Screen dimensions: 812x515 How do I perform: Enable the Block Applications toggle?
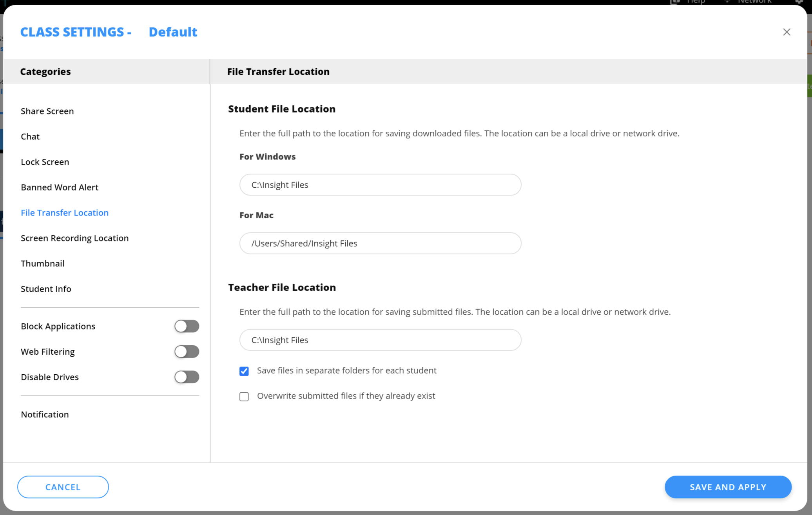(187, 326)
